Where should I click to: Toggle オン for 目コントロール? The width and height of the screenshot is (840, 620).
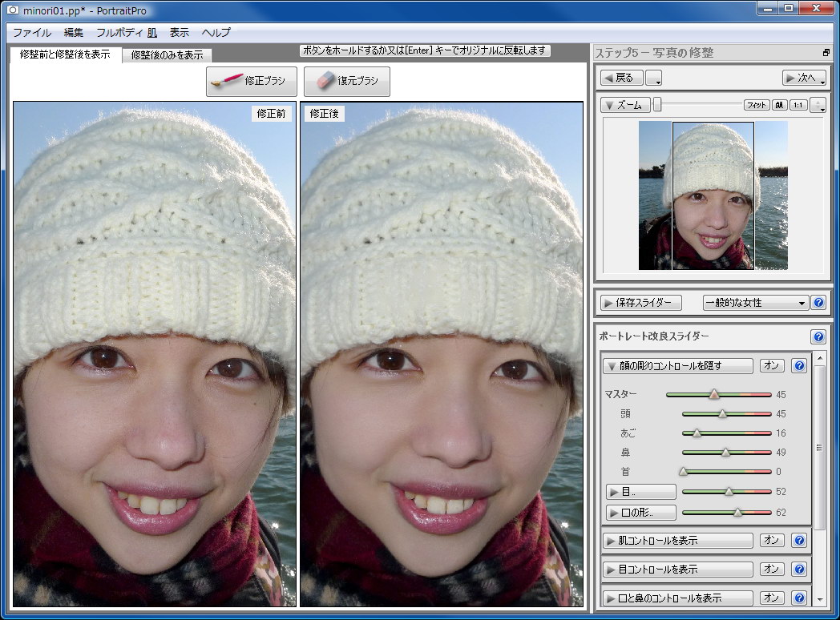tap(771, 570)
